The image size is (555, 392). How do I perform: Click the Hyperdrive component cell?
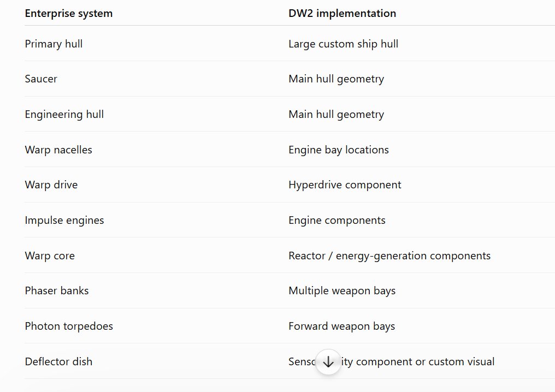tap(345, 185)
